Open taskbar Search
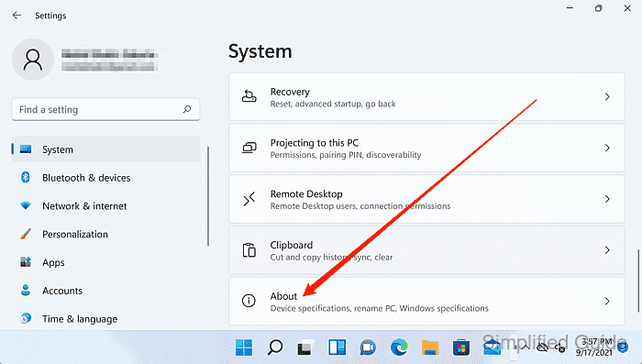 tap(275, 347)
